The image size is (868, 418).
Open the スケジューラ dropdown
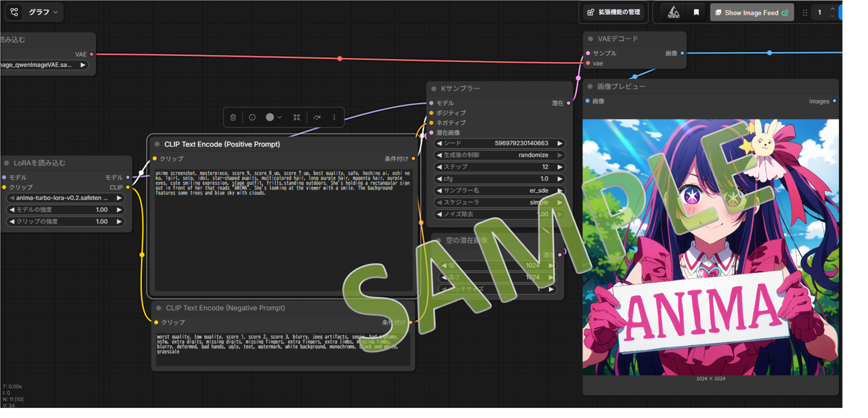point(499,203)
